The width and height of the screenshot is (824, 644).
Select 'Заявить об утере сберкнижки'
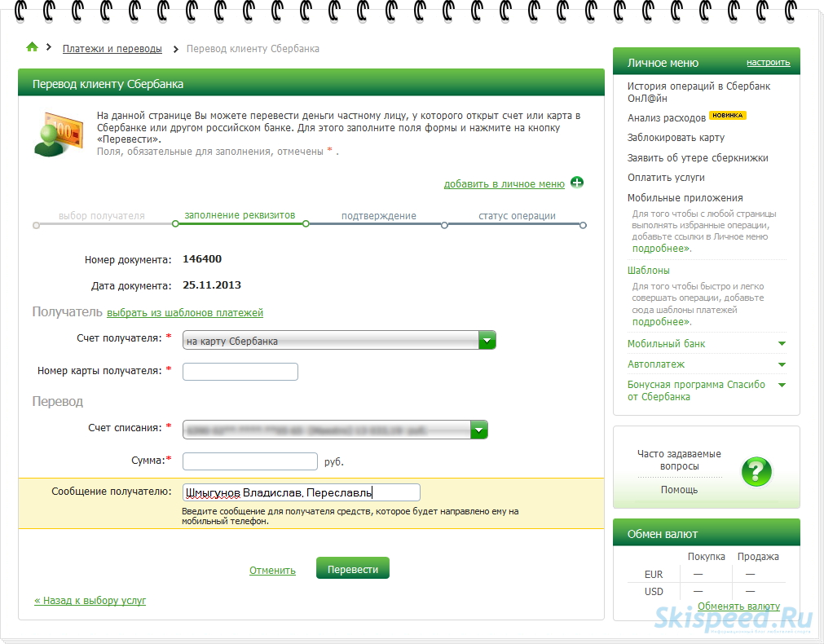click(698, 157)
